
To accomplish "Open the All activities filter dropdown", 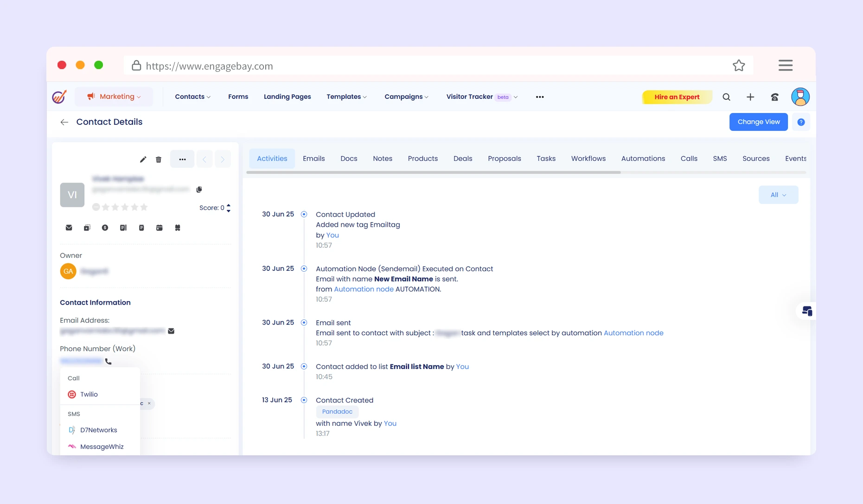I will pos(778,195).
